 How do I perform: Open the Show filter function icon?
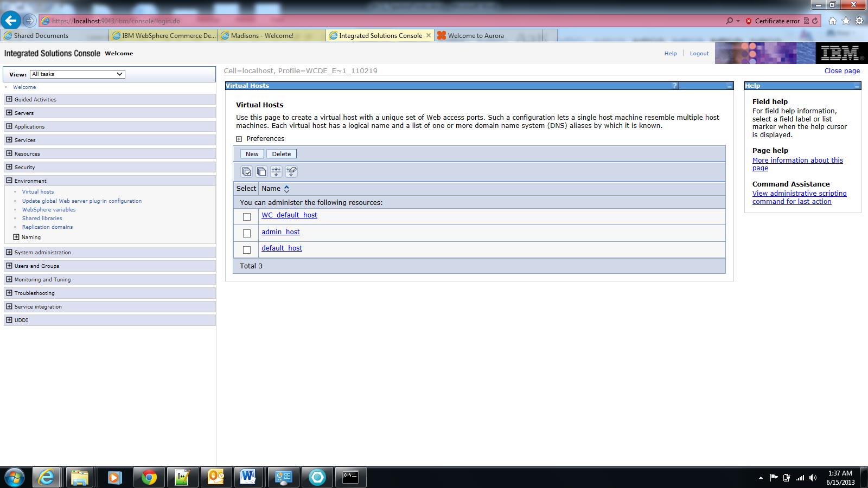pos(276,171)
